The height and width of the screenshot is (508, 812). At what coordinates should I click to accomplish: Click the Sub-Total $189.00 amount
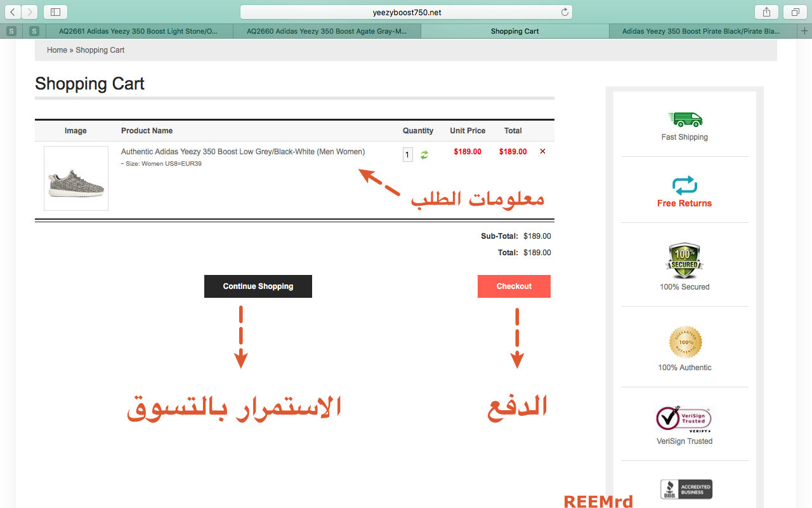coord(537,236)
